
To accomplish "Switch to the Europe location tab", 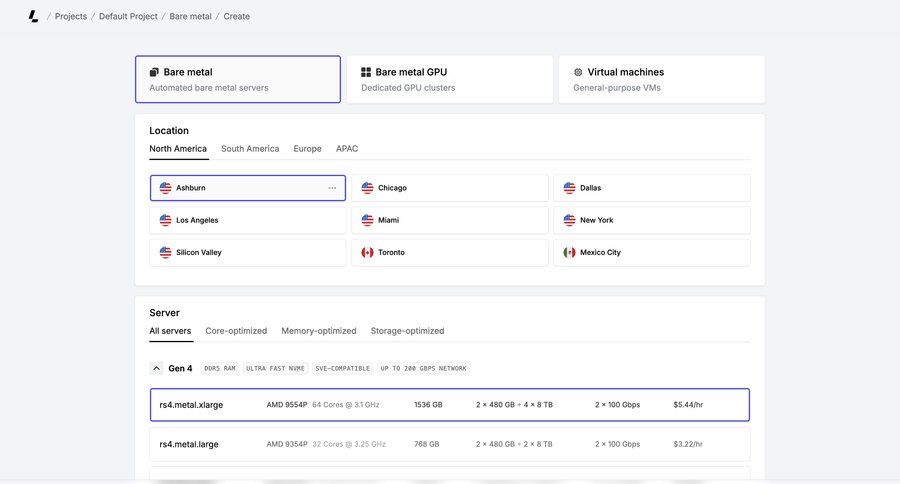I will click(x=307, y=149).
